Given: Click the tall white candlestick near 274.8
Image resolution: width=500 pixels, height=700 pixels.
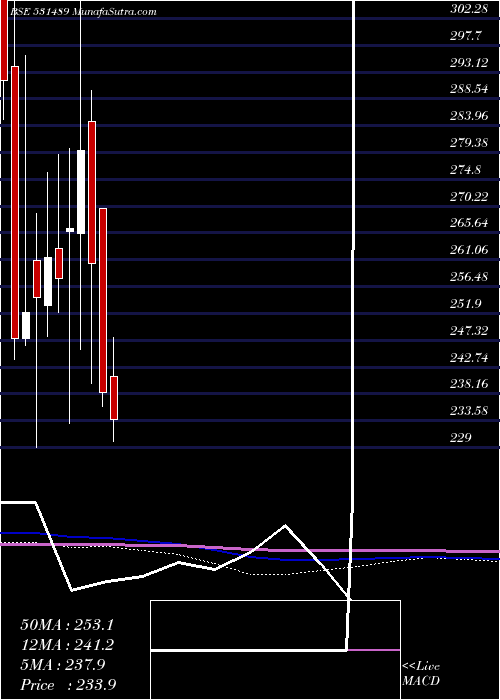Looking at the screenshot, I should point(81,192).
